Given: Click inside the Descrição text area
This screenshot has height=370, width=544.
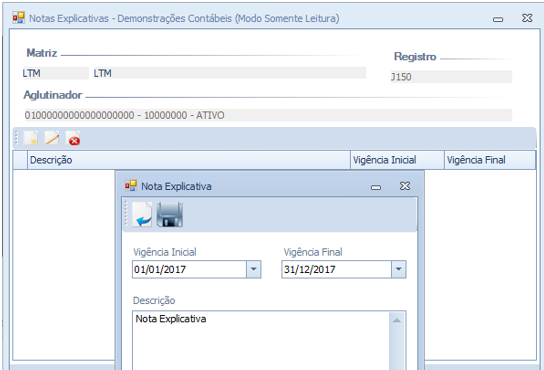Looking at the screenshot, I should [261, 341].
